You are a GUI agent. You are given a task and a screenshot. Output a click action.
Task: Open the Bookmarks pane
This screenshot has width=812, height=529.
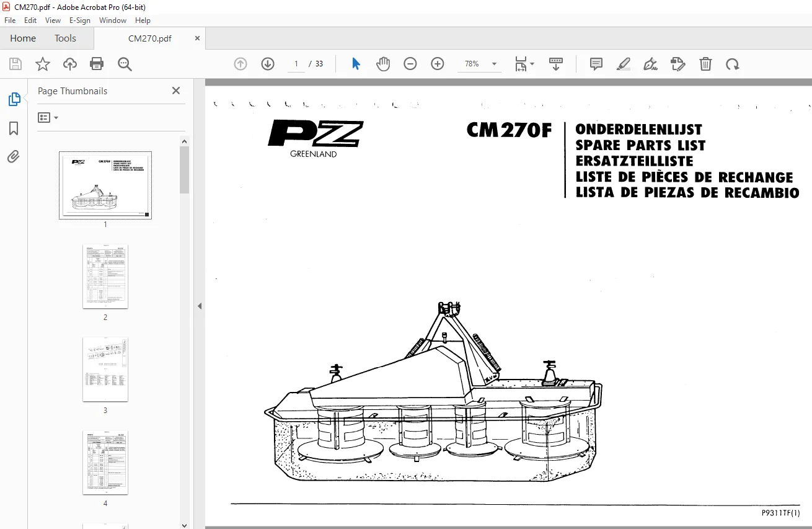14,128
